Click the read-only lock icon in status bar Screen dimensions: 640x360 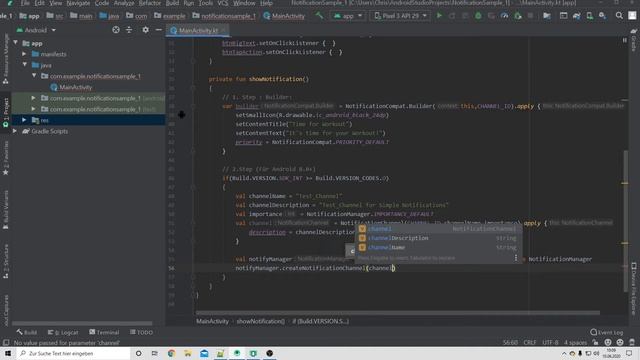pos(596,342)
